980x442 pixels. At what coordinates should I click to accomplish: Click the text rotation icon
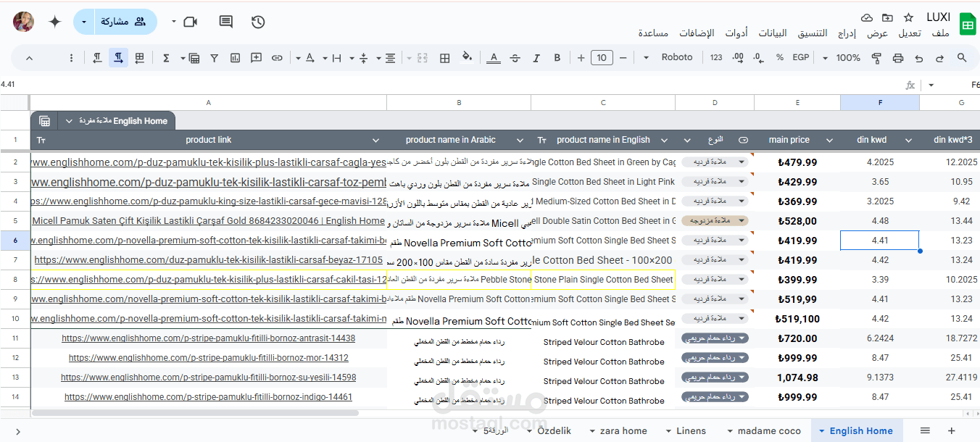(310, 58)
